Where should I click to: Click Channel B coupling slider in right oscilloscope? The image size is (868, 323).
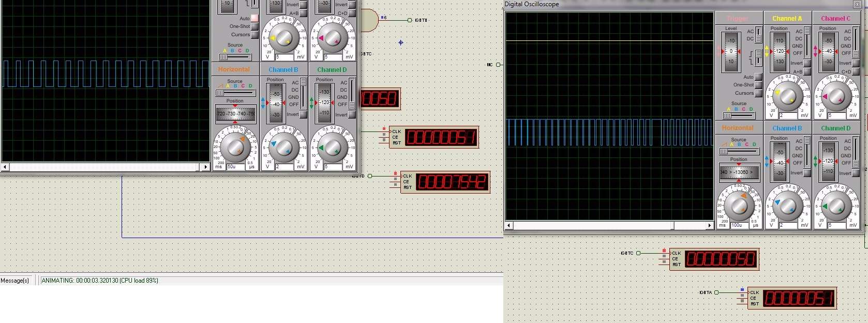(x=807, y=152)
